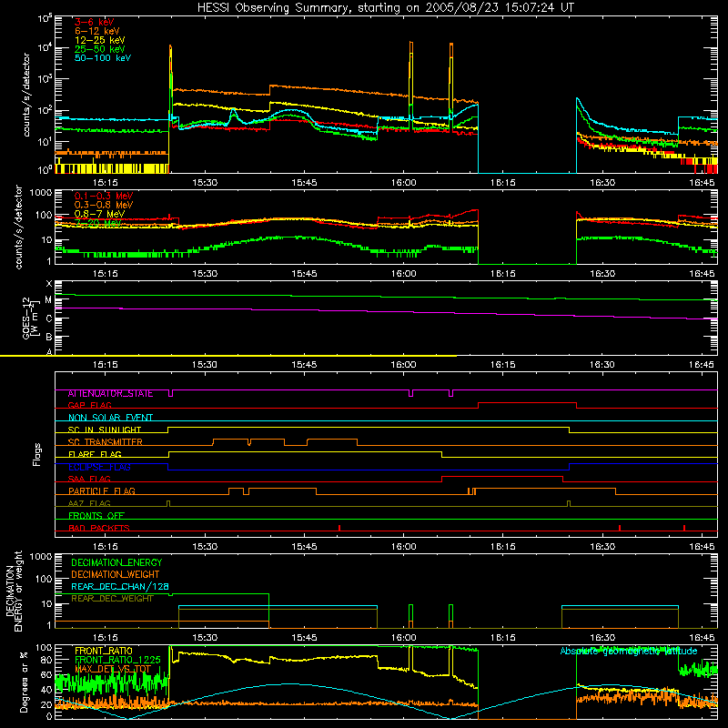The image size is (728, 728).
Task: Click the 60 tick on the Degrees or % axis
Action: tap(46, 674)
